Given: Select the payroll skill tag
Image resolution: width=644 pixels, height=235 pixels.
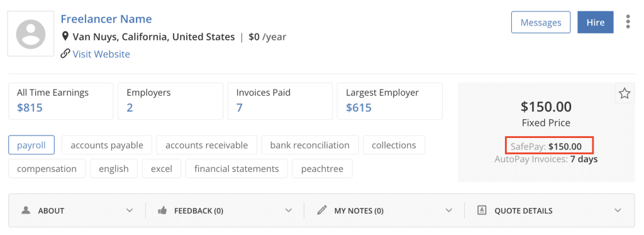Looking at the screenshot, I should coord(31,146).
